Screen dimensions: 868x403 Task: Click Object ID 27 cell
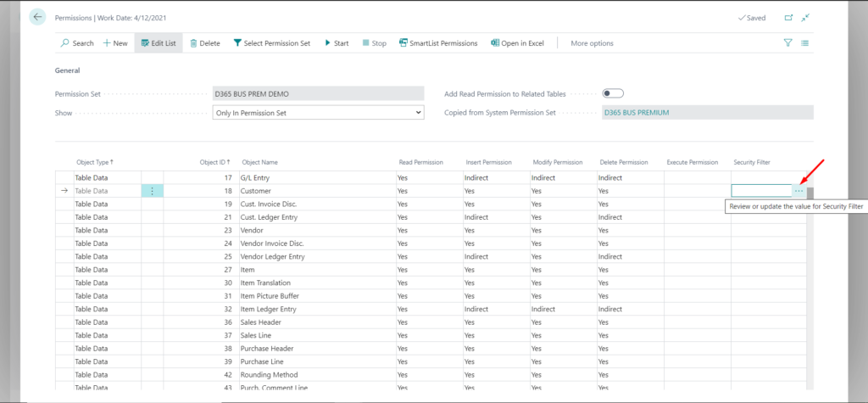pos(201,270)
